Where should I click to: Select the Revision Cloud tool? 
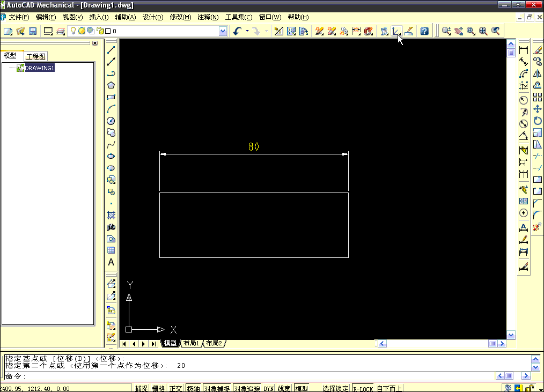(x=111, y=132)
